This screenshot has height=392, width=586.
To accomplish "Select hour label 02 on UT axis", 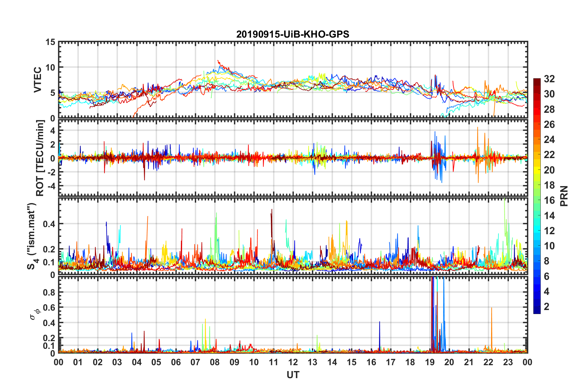I will tap(98, 362).
